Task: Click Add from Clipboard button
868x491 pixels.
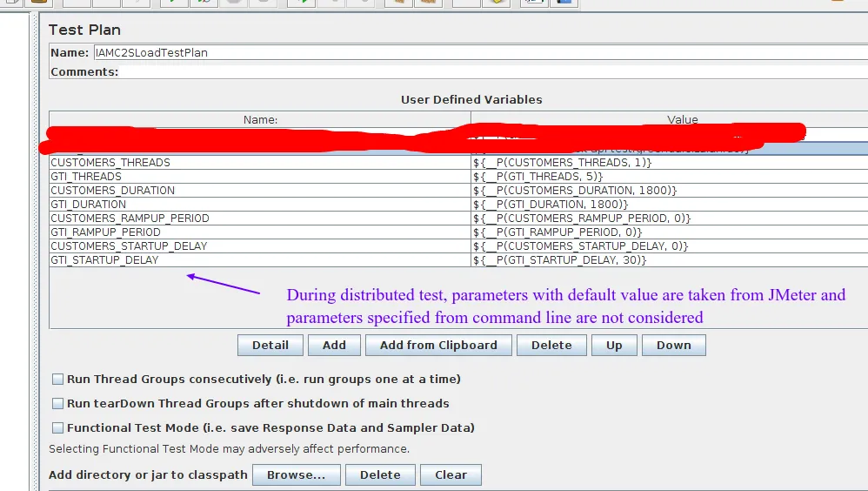Action: tap(438, 346)
